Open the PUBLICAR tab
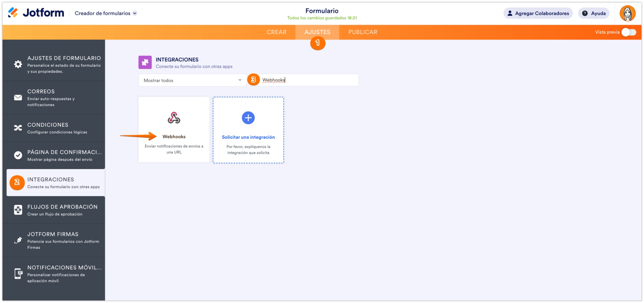Viewport: 644px width, 303px height. pyautogui.click(x=363, y=32)
